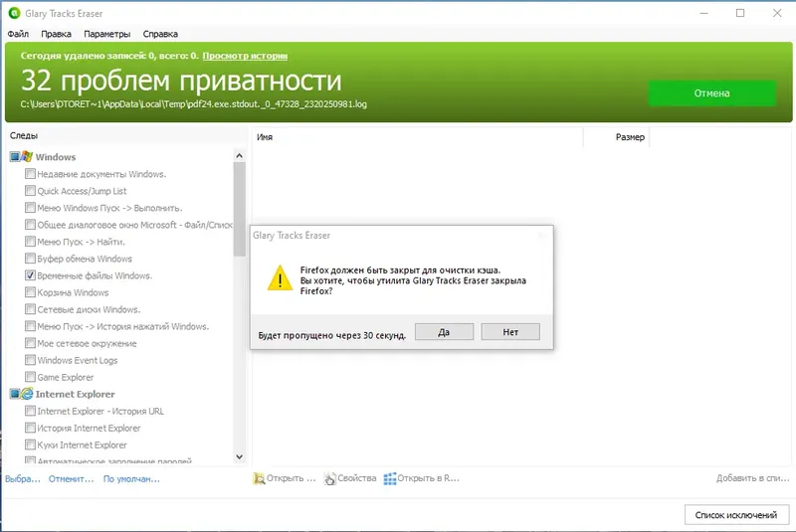Check Windows Event Logs option
Viewport: 796px width, 532px height.
pos(30,360)
